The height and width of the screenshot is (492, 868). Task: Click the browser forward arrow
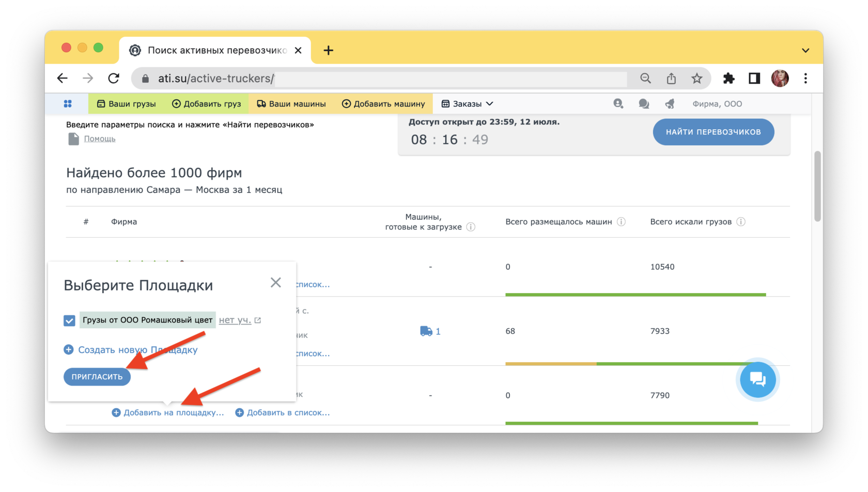tap(88, 79)
